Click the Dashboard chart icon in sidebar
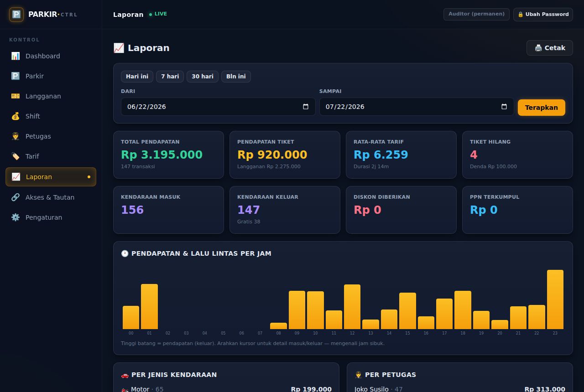 pos(16,56)
